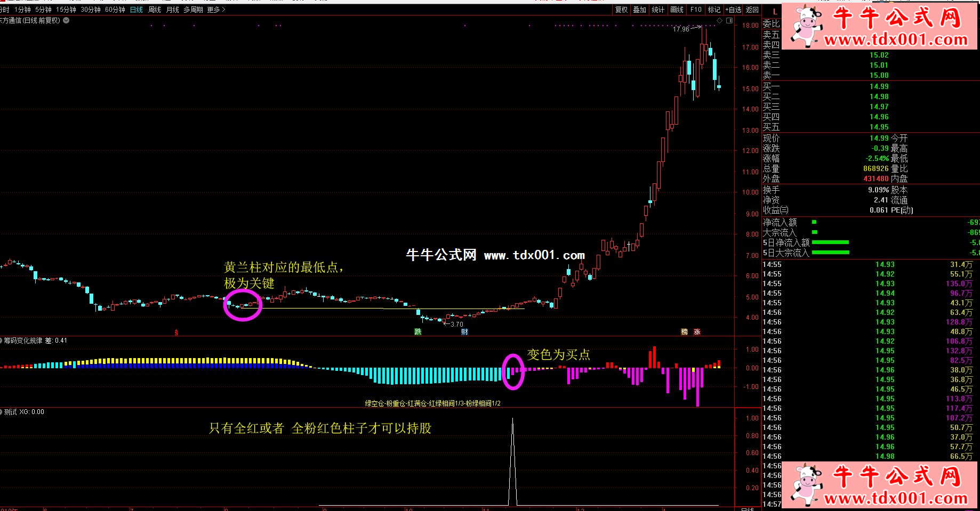Open the F10 company information
Image resolution: width=980 pixels, height=511 pixels.
(696, 10)
